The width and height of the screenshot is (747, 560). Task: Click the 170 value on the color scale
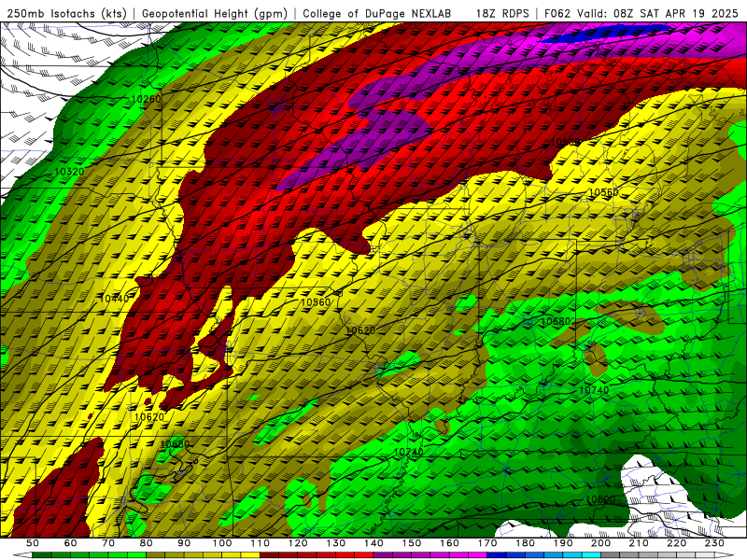(x=487, y=543)
